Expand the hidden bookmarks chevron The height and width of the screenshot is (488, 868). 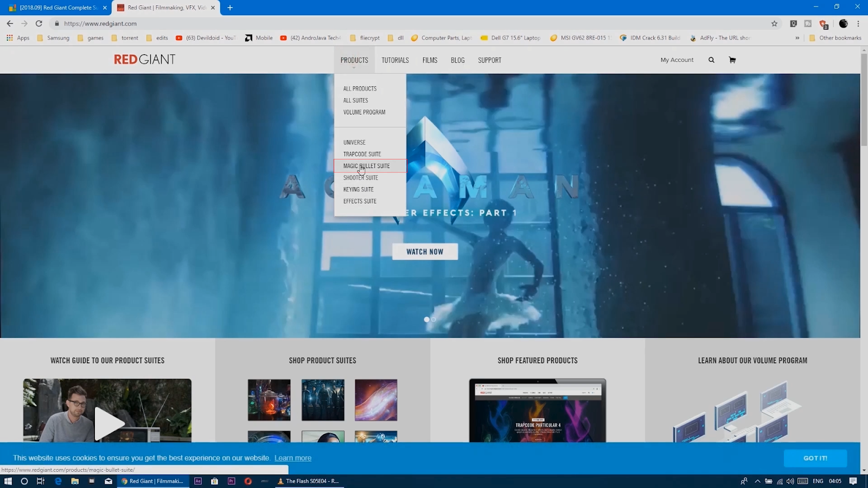pos(797,38)
